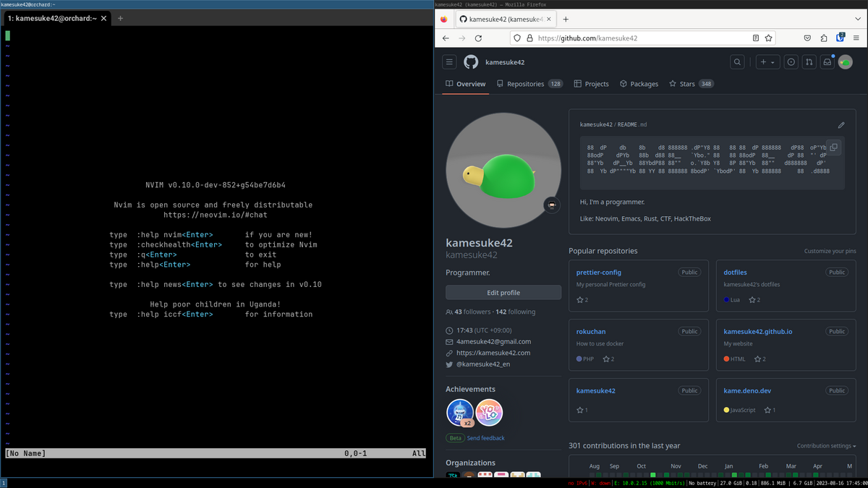This screenshot has width=868, height=488.
Task: Open GitHub search with the magnifier icon
Action: tap(737, 62)
